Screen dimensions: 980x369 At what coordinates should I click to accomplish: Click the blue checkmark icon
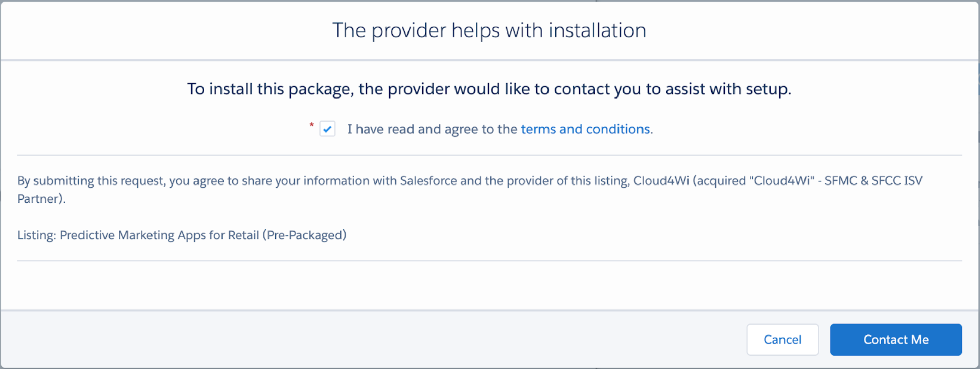[327, 129]
